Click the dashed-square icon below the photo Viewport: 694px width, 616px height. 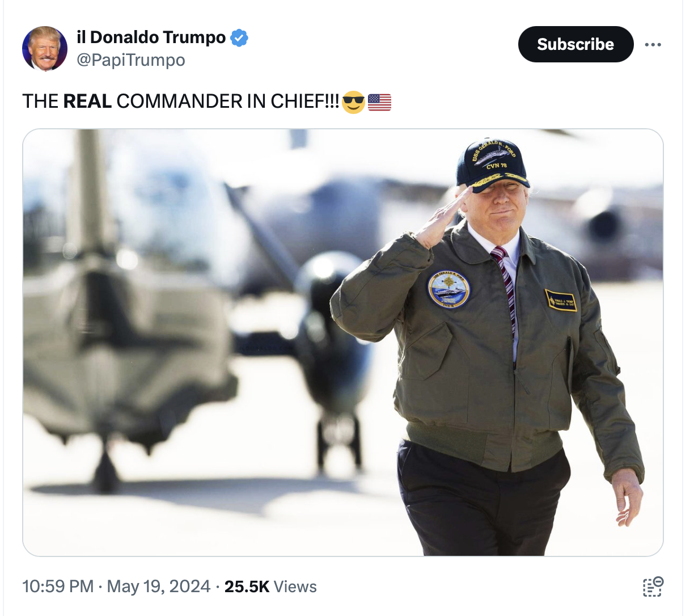pos(653,587)
